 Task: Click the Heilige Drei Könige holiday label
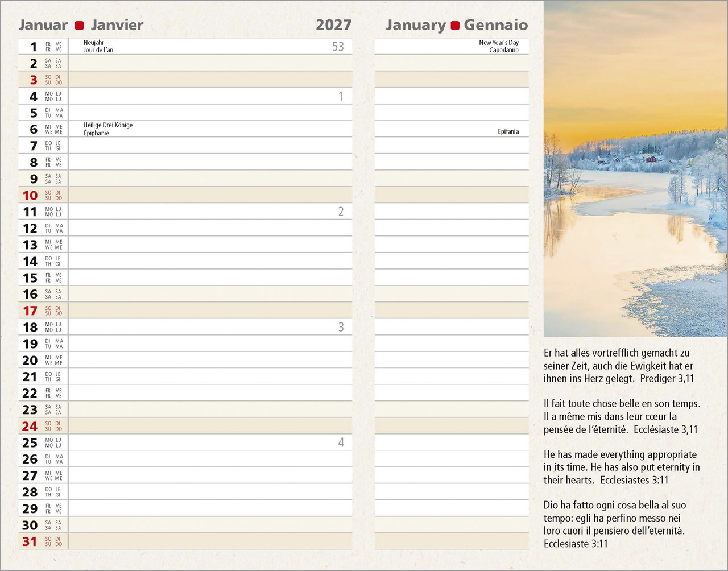coord(108,125)
